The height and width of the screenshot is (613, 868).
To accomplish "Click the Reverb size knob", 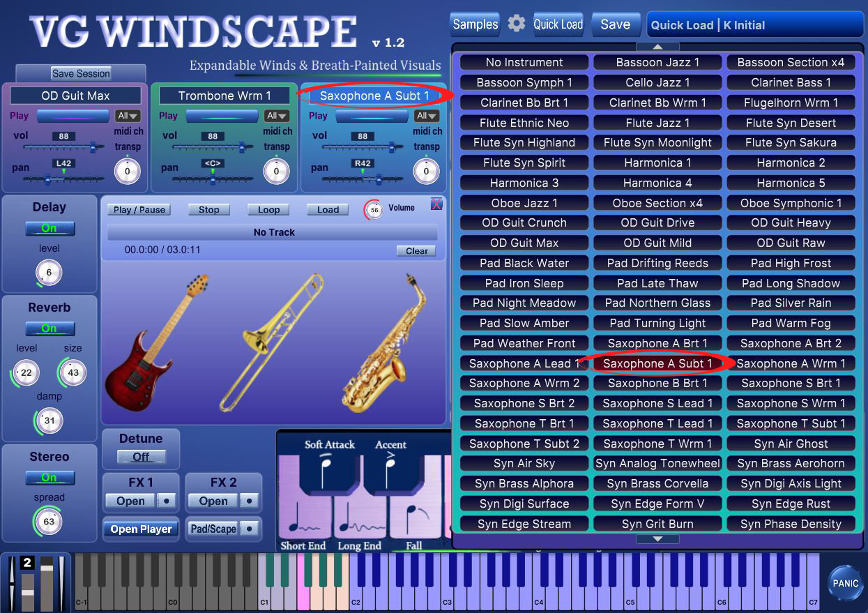I will (73, 372).
